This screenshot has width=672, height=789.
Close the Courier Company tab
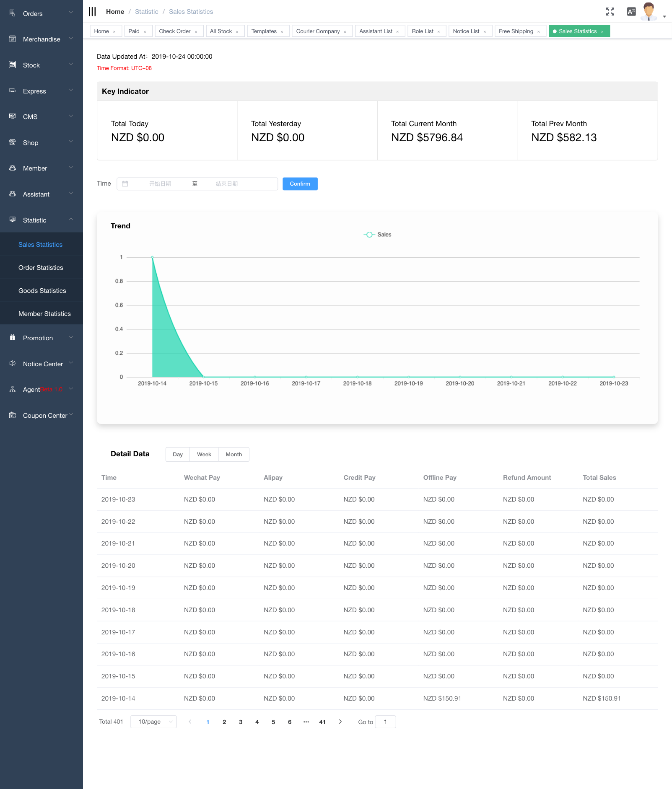tap(345, 32)
